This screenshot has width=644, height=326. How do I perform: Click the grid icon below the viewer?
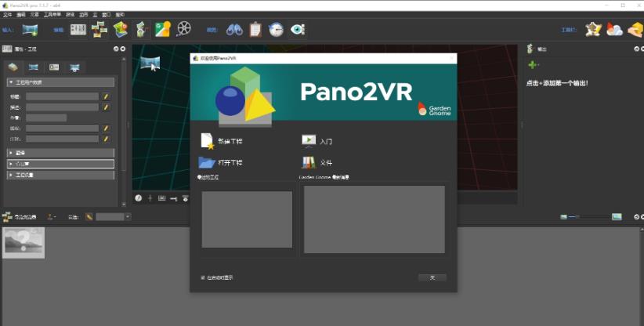click(x=162, y=198)
